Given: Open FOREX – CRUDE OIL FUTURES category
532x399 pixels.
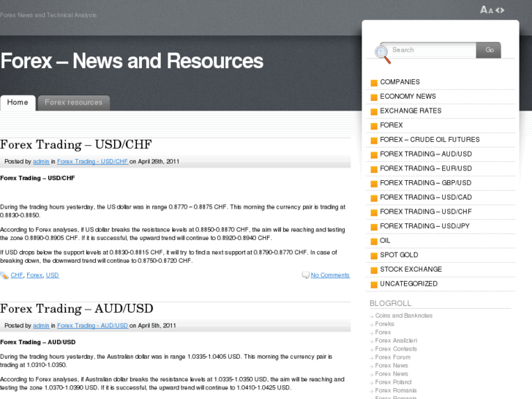Looking at the screenshot, I should (430, 140).
